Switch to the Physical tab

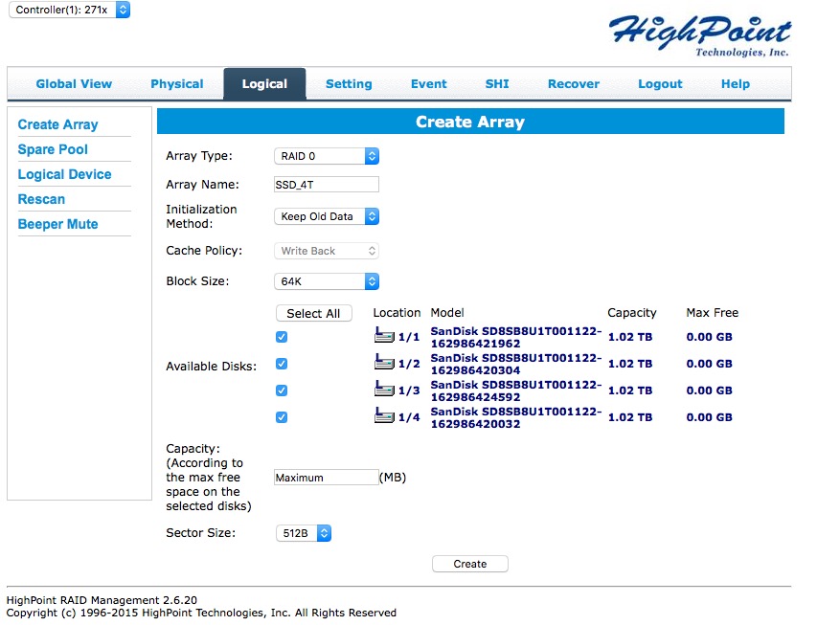(177, 84)
